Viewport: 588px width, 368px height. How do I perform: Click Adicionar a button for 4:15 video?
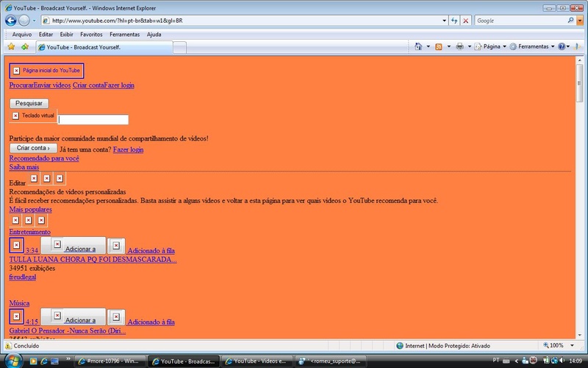(x=73, y=316)
